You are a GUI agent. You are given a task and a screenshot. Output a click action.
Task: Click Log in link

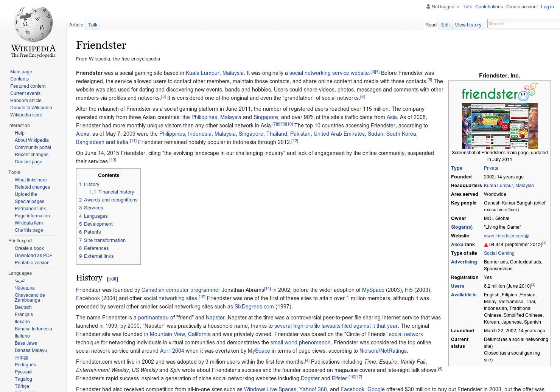pos(547,7)
